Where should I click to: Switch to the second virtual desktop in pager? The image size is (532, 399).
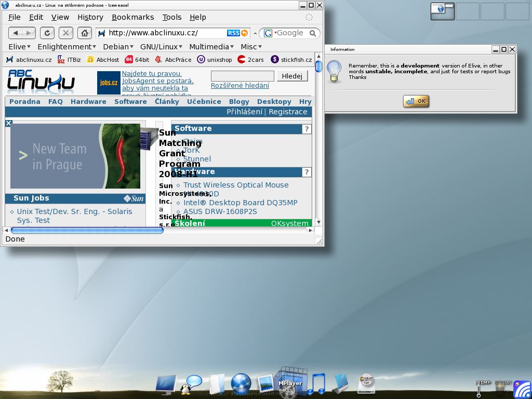pyautogui.click(x=468, y=11)
